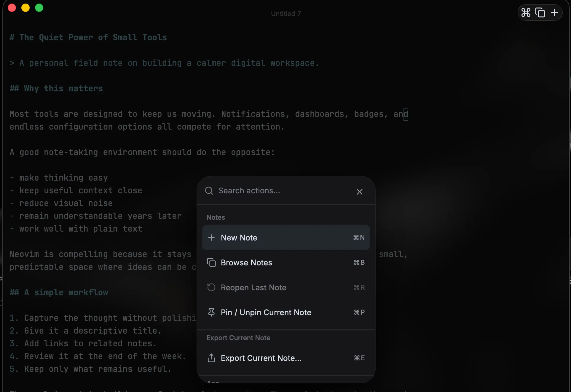The height and width of the screenshot is (392, 571).
Task: Click the ⌘N shortcut label
Action: (x=359, y=238)
